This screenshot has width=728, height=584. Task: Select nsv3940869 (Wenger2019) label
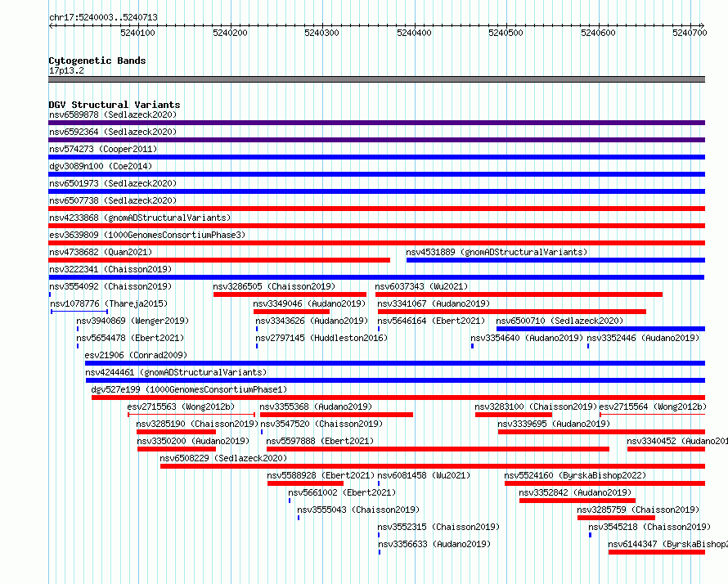click(133, 321)
